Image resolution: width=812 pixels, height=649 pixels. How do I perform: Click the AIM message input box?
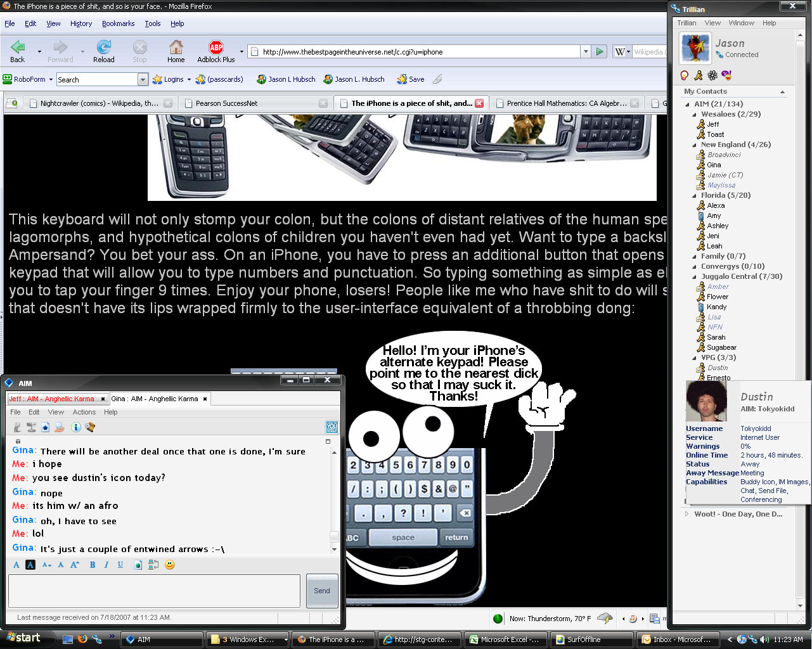(154, 591)
